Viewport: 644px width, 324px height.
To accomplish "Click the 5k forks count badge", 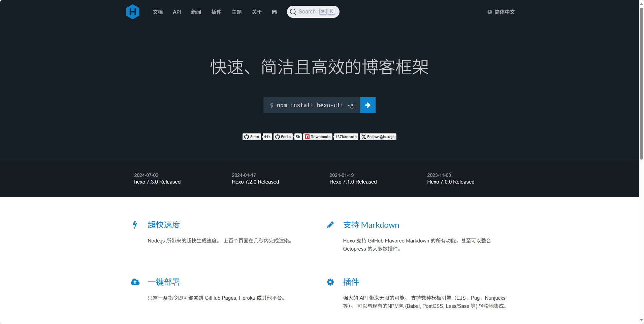I will pos(298,137).
